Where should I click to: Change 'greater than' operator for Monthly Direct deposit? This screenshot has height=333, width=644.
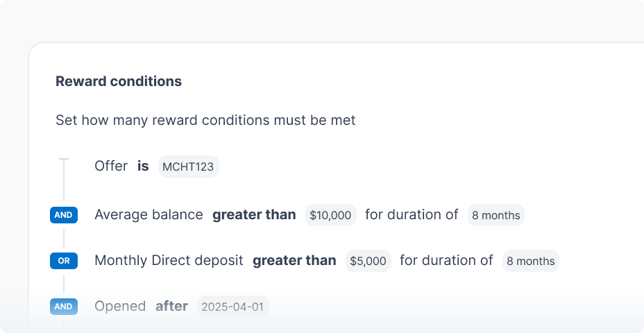294,261
